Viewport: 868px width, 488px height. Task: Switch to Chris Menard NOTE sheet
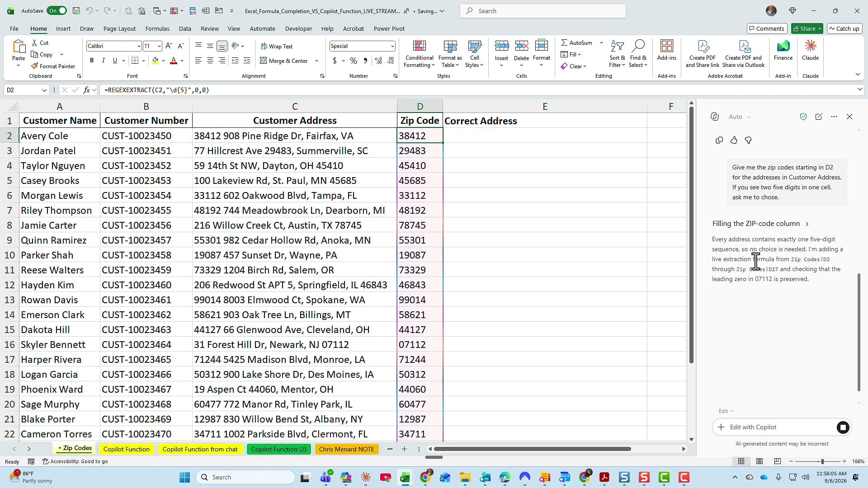click(346, 449)
